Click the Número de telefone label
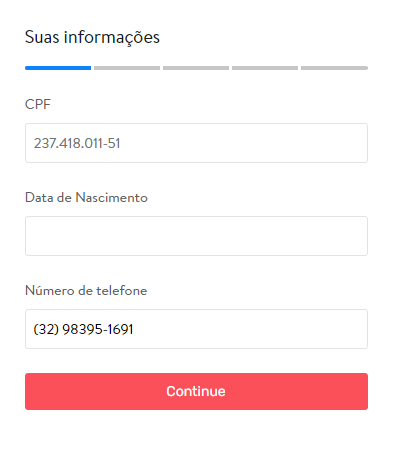The height and width of the screenshot is (457, 397). click(x=86, y=290)
